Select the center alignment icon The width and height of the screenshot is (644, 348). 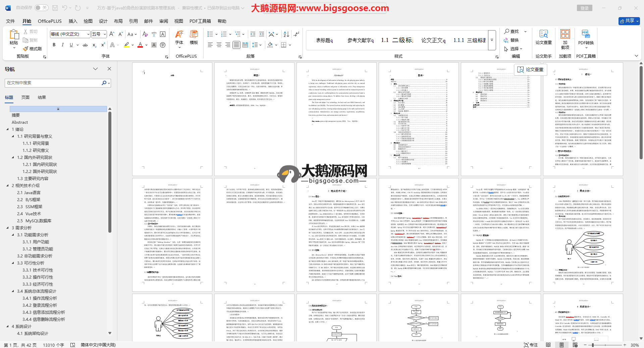coord(219,45)
